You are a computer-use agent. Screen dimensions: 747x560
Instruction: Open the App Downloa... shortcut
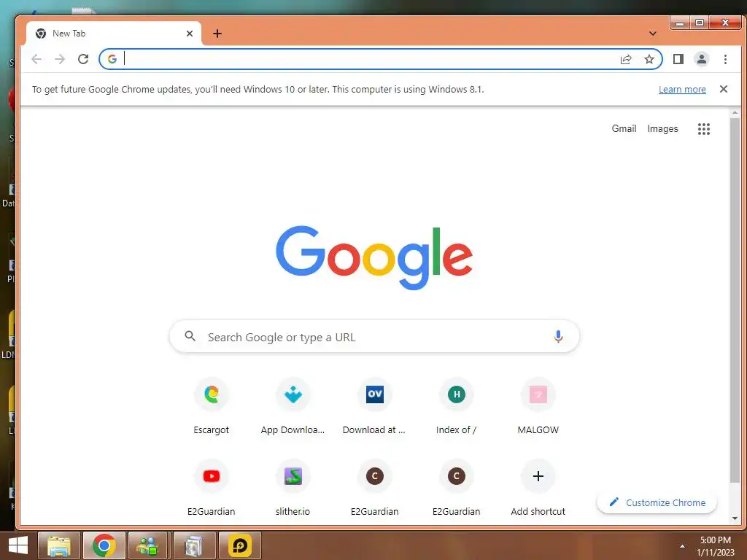click(293, 405)
